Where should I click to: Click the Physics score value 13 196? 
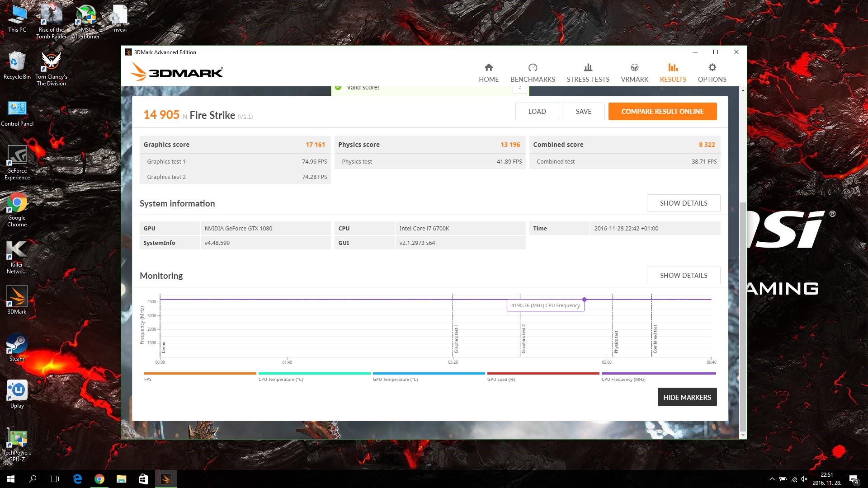[x=510, y=145]
